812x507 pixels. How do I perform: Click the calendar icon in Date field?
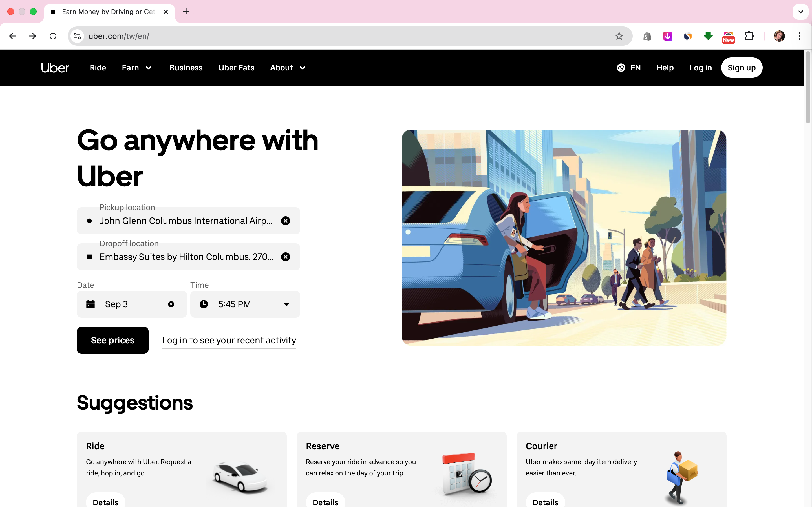click(90, 304)
